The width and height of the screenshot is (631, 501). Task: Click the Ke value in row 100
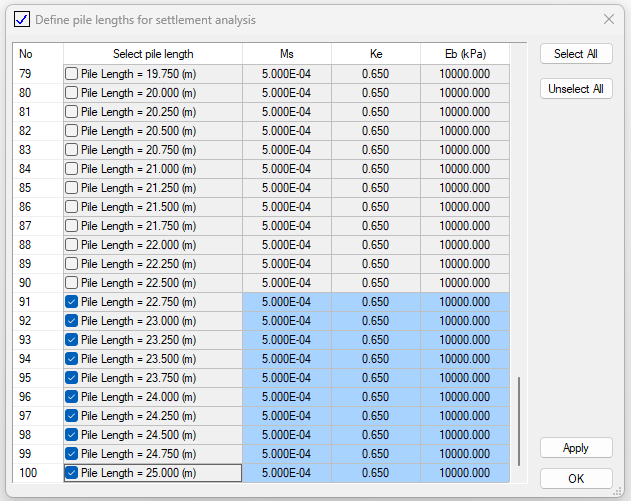[376, 473]
